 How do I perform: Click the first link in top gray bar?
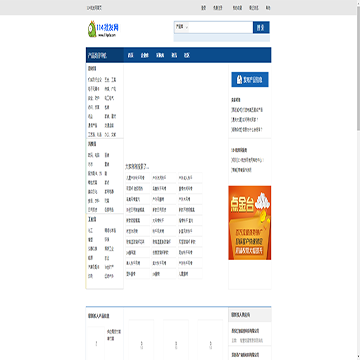(94, 8)
